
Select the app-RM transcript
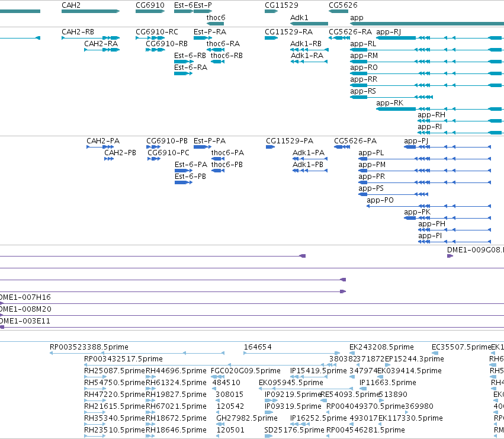(427, 62)
